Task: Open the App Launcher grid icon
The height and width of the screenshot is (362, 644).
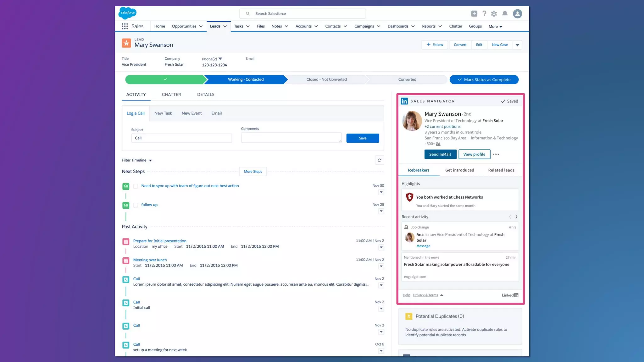Action: tap(125, 26)
